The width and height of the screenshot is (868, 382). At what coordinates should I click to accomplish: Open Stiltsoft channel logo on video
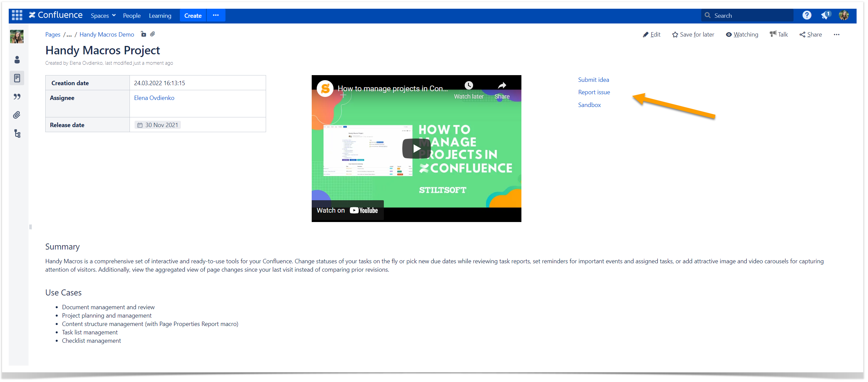[x=325, y=89]
